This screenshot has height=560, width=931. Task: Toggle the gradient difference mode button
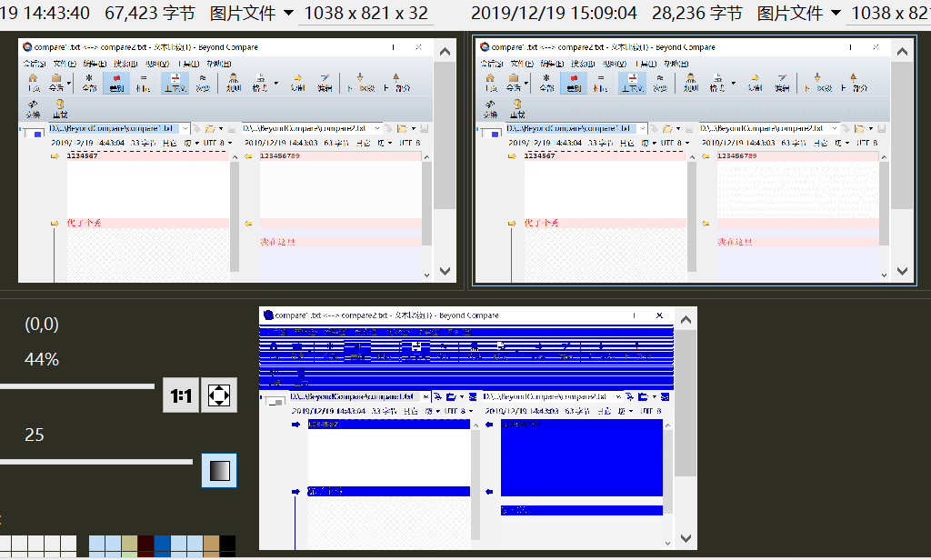tap(219, 471)
